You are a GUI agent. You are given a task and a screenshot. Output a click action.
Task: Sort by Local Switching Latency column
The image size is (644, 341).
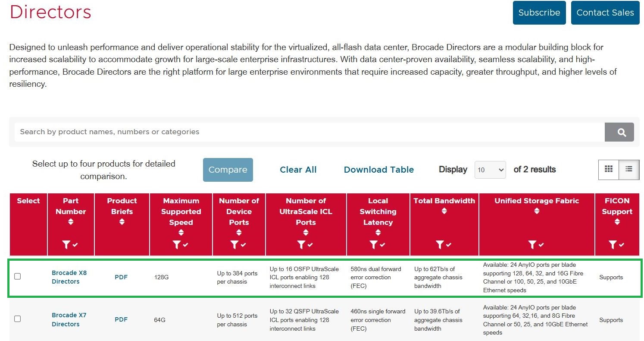(x=378, y=233)
